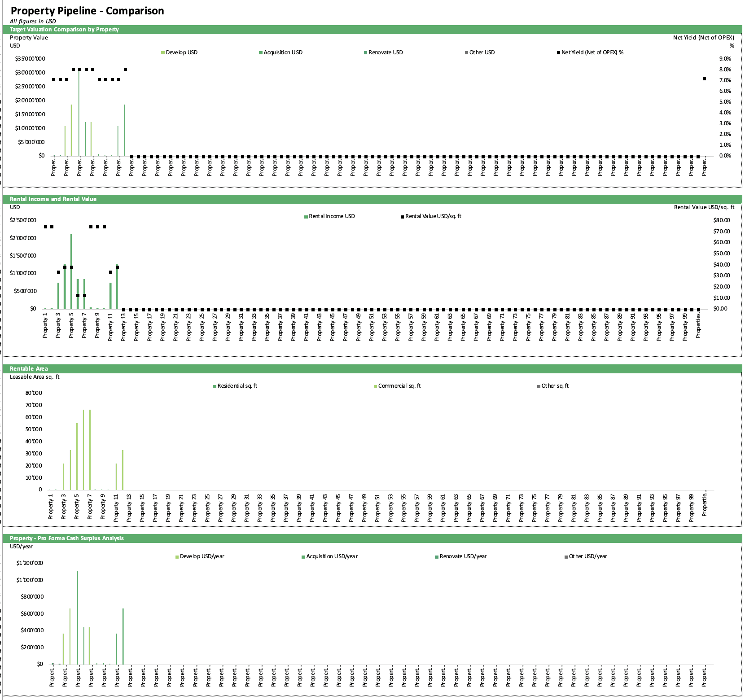Click the $80.00 rental value axis label
This screenshot has height=700, width=745.
tap(722, 220)
